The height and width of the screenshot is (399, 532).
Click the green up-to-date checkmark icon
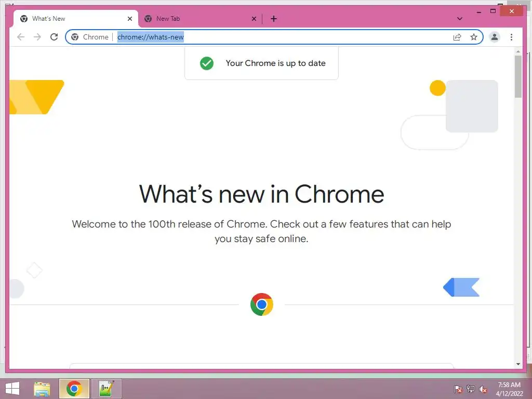click(207, 63)
